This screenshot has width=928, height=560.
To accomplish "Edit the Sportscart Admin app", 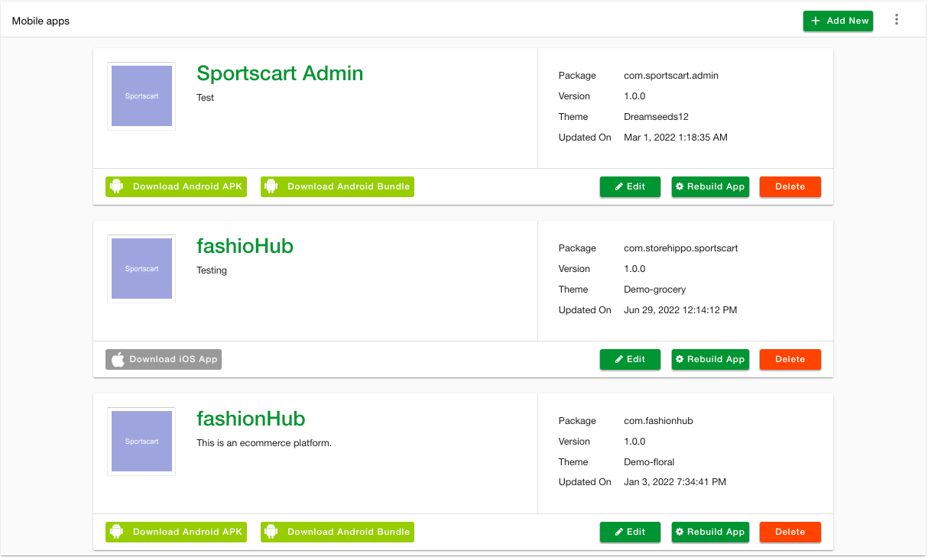I will click(x=630, y=186).
